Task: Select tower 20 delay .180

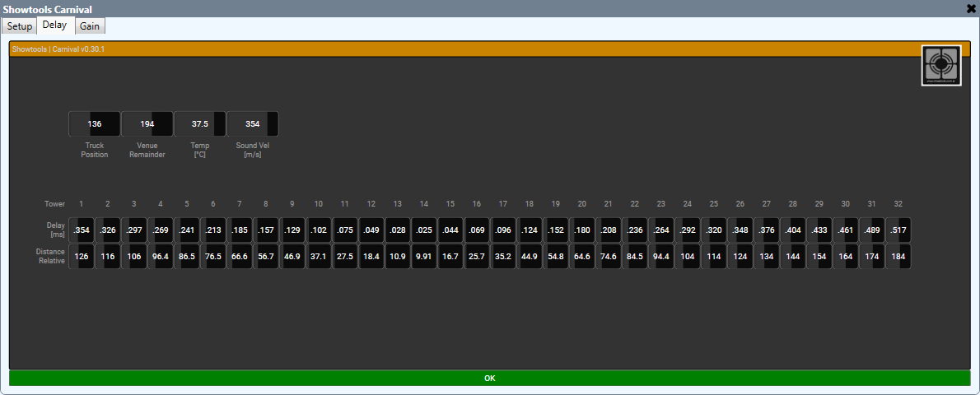Action: [x=582, y=230]
